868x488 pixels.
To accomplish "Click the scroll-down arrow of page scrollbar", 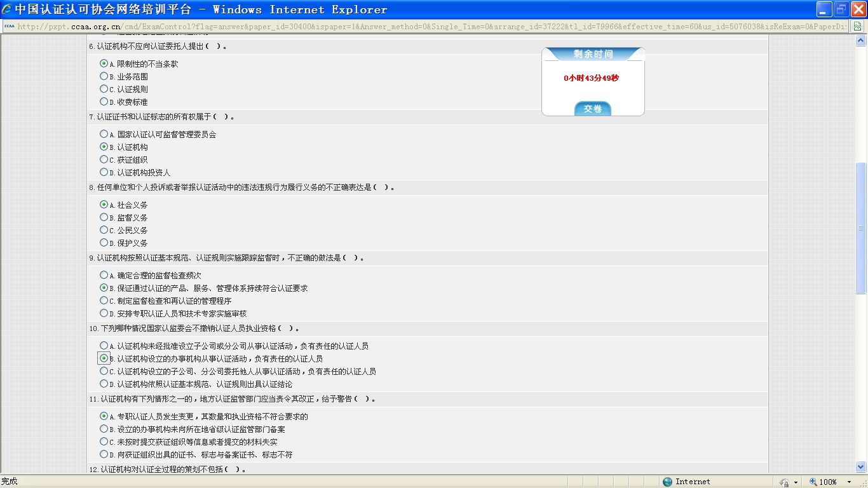I will [862, 467].
